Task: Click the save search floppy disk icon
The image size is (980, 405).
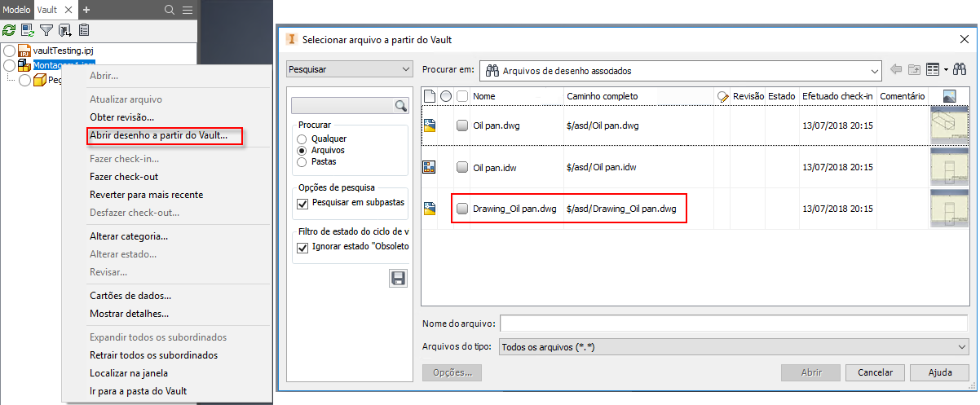Action: (399, 279)
